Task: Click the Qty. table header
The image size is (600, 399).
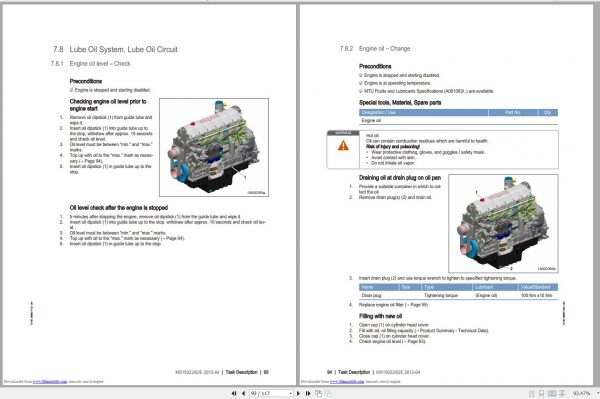Action: [x=548, y=112]
